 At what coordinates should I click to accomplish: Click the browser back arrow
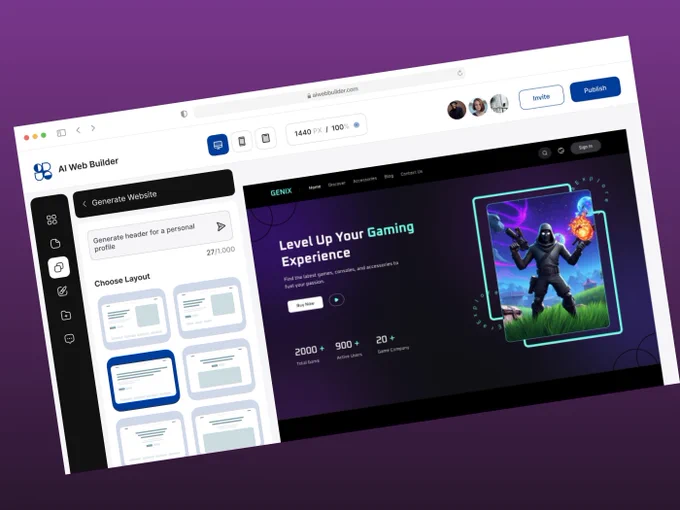[x=78, y=130]
